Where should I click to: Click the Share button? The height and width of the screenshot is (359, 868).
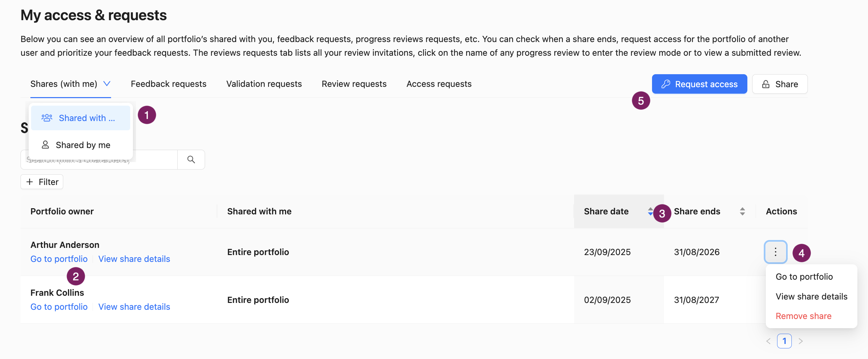(780, 84)
